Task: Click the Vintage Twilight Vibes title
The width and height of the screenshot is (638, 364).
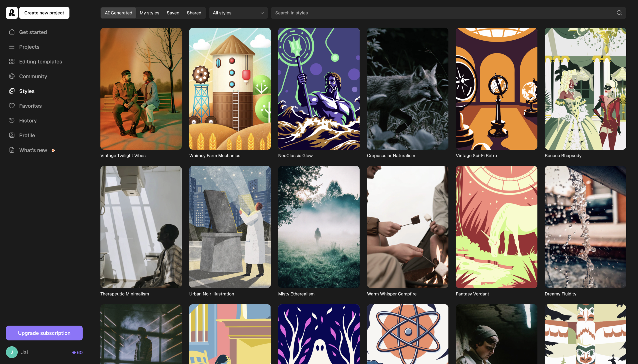Action: [123, 156]
